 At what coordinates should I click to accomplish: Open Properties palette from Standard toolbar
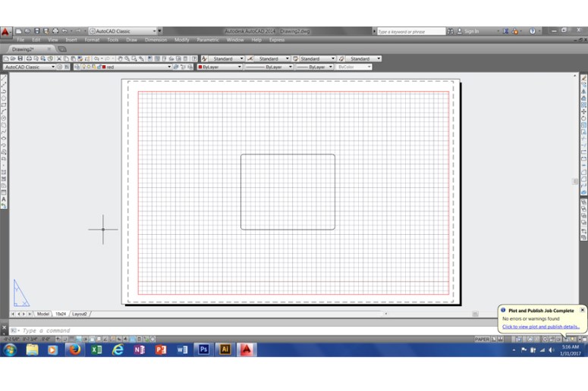[149, 58]
